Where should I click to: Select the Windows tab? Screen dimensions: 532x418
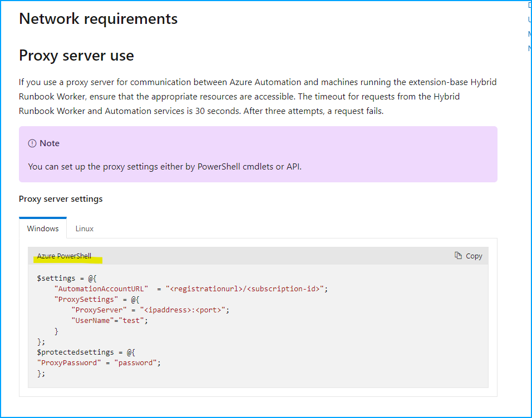43,228
